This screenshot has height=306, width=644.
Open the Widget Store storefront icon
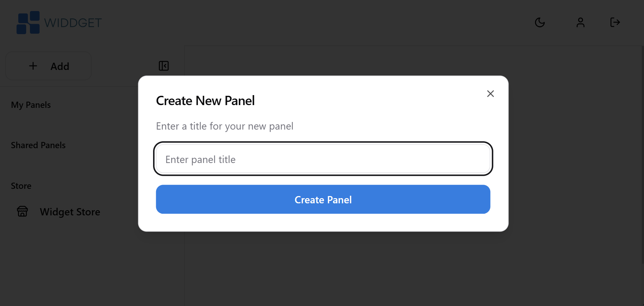[22, 211]
